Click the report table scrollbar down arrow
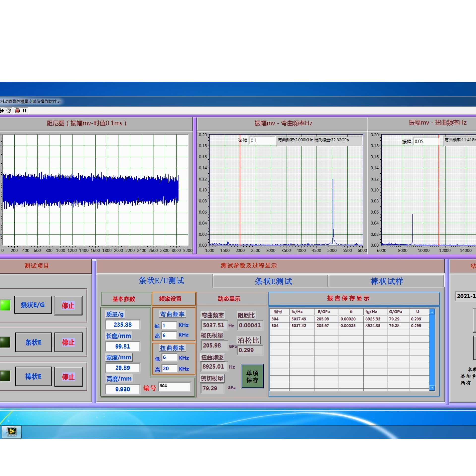 (x=432, y=388)
